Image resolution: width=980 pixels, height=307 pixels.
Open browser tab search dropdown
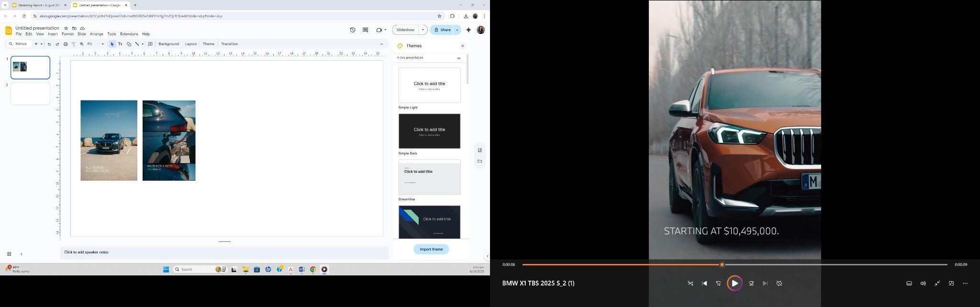click(x=5, y=5)
